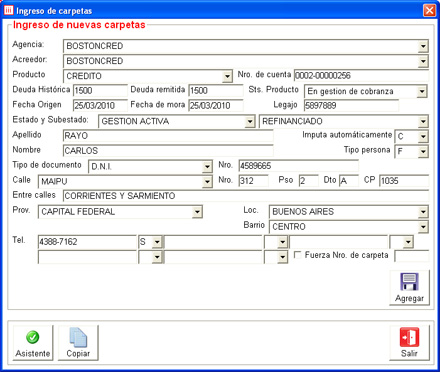Screen dimensions: 440x372
Task: Click the Agregar floppy disk icon
Action: click(409, 282)
